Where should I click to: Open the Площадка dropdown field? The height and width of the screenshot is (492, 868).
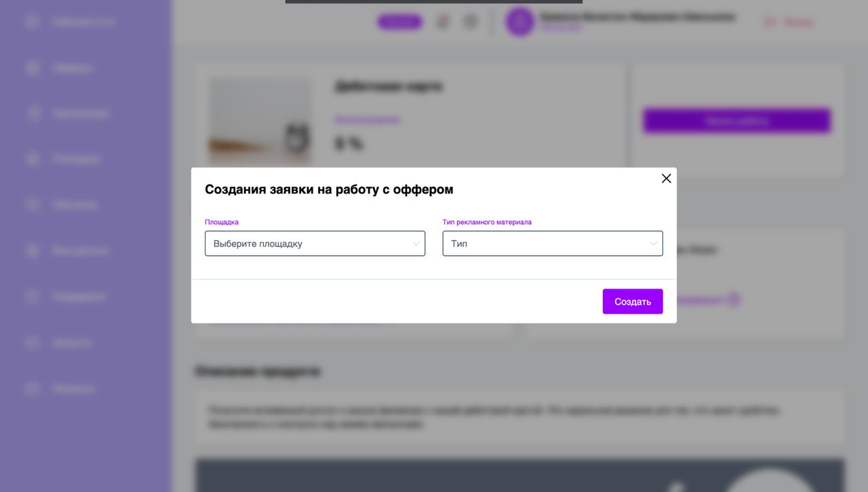pyautogui.click(x=315, y=244)
